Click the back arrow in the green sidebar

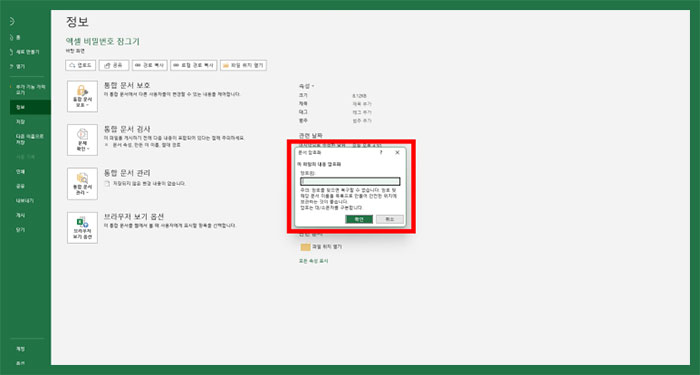point(12,21)
